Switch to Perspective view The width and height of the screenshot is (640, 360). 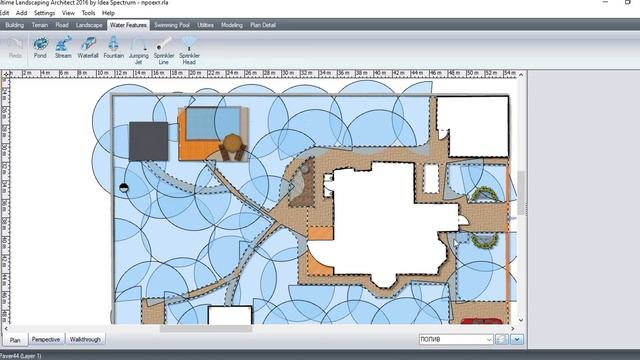coord(46,339)
